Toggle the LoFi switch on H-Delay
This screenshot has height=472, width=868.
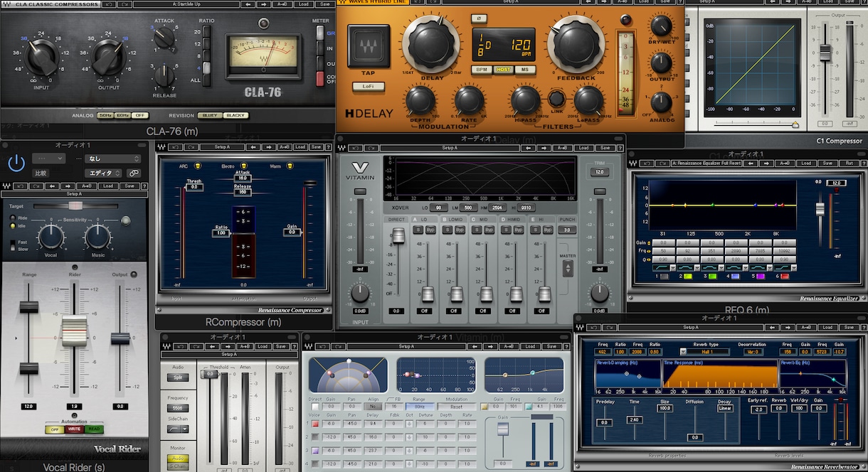point(368,86)
